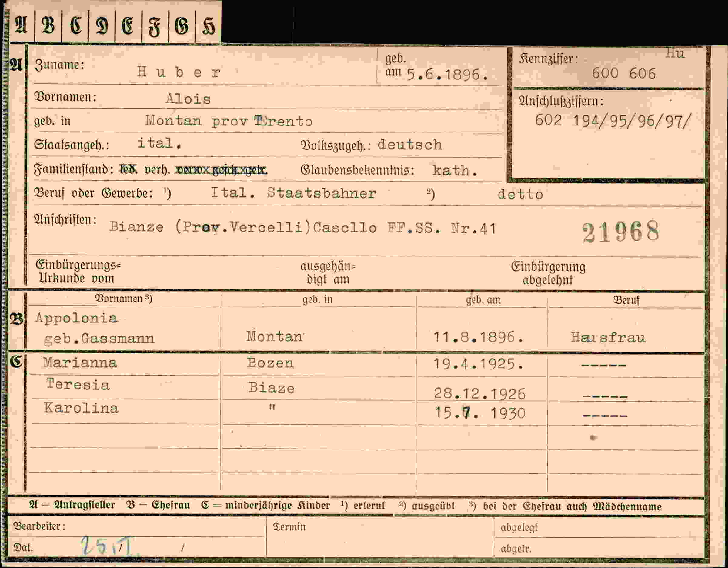Click the Anschlußziffern value 602 194/95/96/97/

coord(614,121)
